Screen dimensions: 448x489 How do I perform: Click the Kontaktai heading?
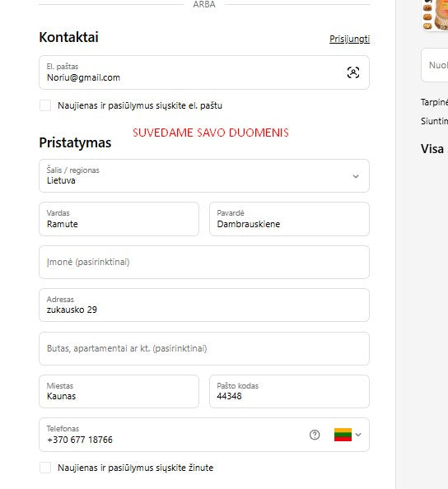coord(68,37)
